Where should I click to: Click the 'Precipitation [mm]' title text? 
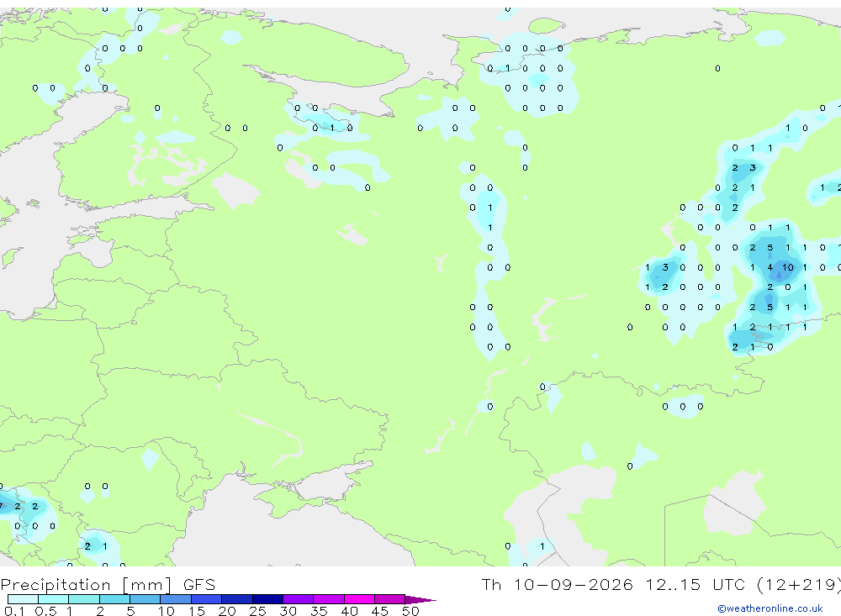click(86, 584)
